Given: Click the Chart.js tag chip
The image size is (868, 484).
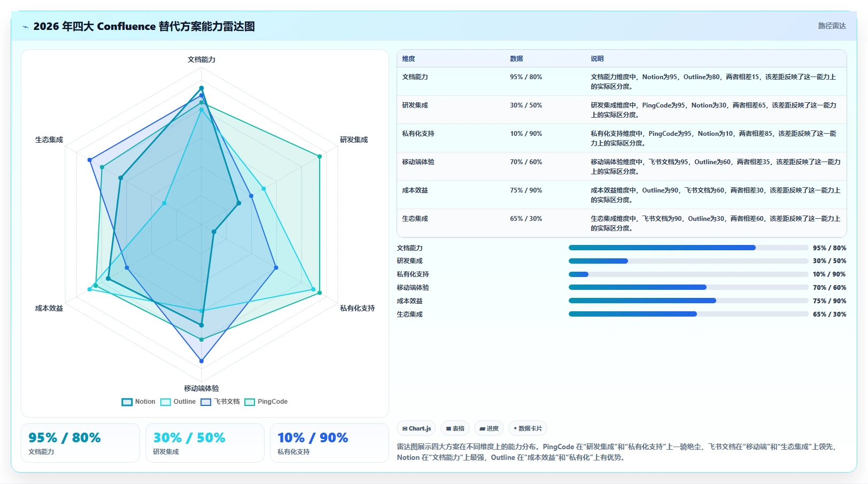Looking at the screenshot, I should [416, 428].
